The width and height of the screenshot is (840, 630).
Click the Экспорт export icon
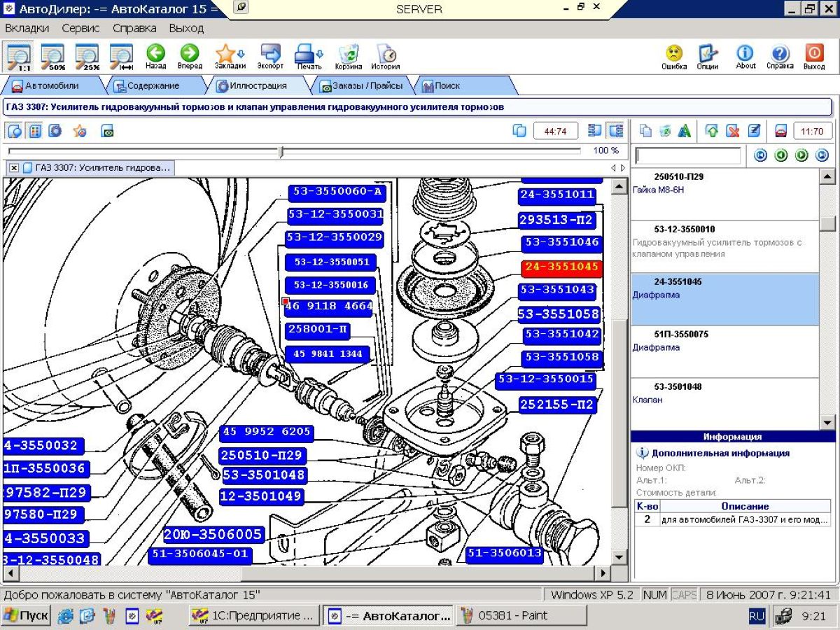[270, 56]
